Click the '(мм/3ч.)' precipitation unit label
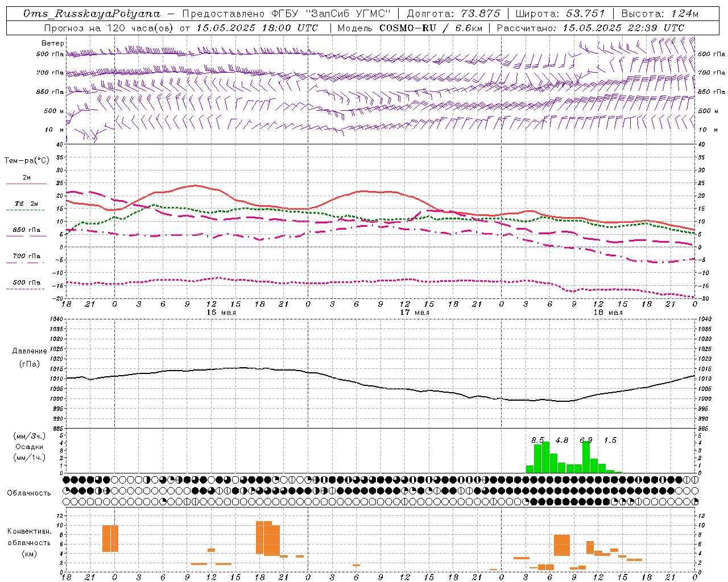 (x=30, y=436)
